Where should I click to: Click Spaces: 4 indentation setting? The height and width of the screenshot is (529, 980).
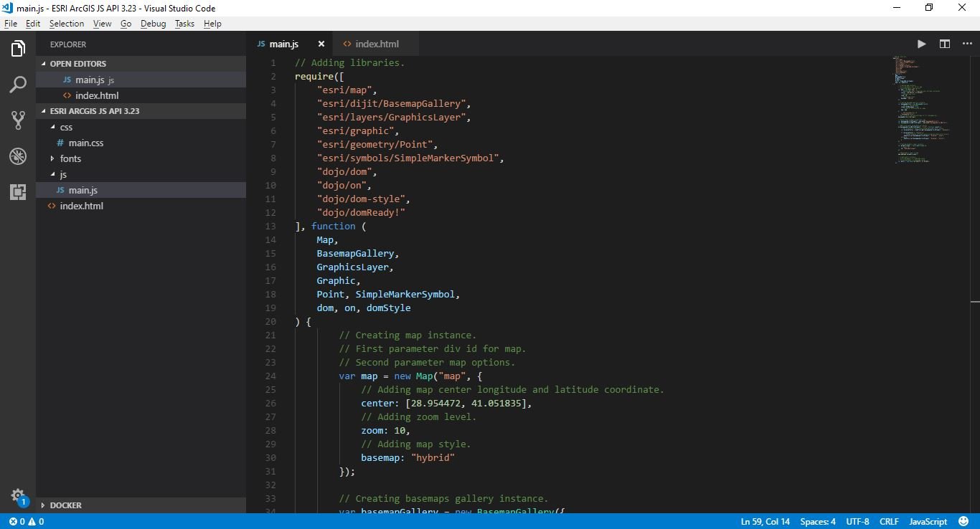coord(818,522)
